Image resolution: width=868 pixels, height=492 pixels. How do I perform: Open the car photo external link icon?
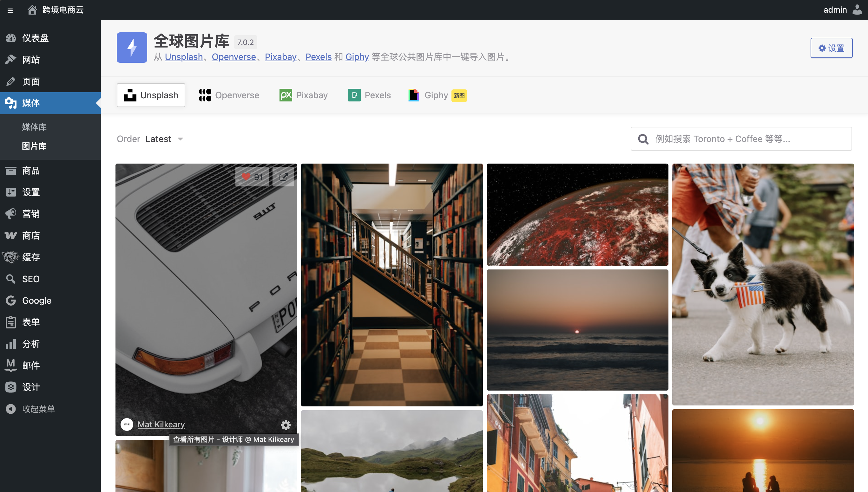283,177
